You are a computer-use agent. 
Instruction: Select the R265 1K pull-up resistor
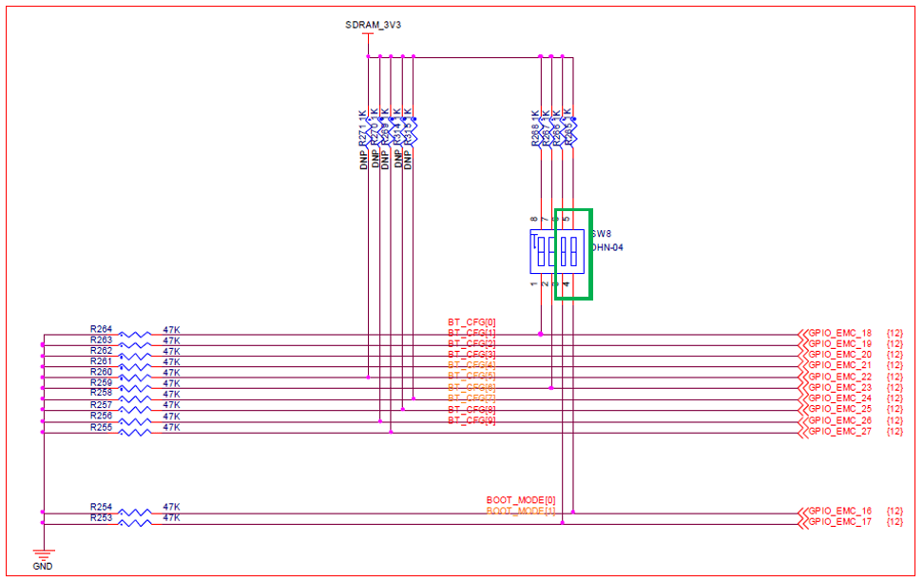pyautogui.click(x=573, y=131)
